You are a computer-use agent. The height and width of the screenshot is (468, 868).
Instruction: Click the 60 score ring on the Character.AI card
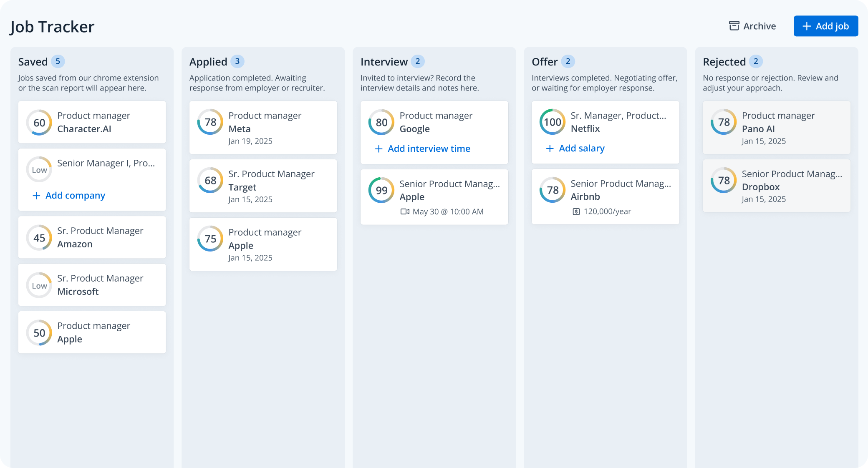pyautogui.click(x=39, y=122)
